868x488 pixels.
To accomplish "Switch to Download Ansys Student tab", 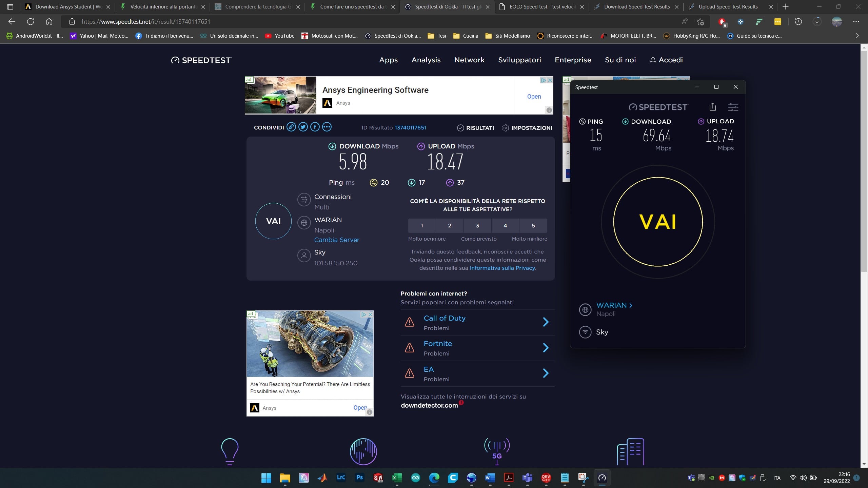I will 68,7.
